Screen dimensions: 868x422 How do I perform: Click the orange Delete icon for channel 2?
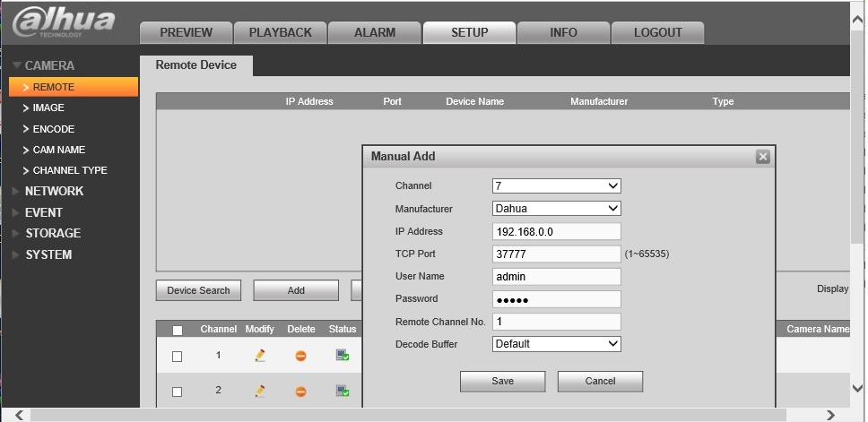(300, 392)
